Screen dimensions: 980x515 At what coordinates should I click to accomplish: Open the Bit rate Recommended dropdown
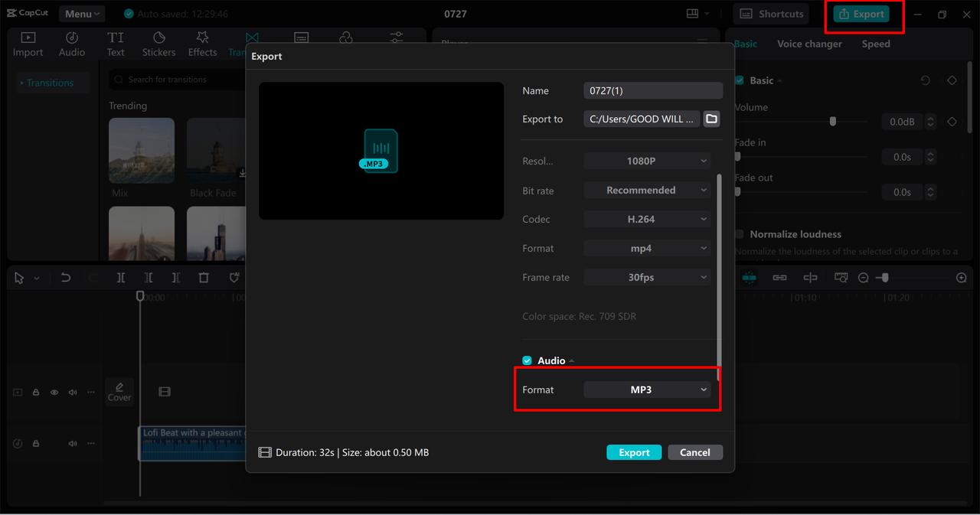(x=647, y=190)
